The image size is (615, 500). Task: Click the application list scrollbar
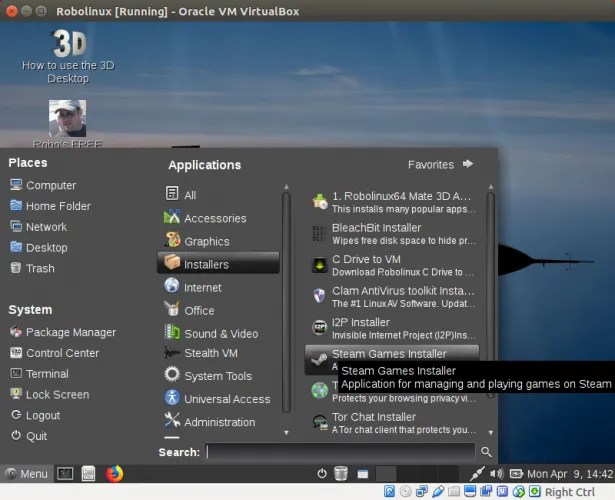(490, 295)
